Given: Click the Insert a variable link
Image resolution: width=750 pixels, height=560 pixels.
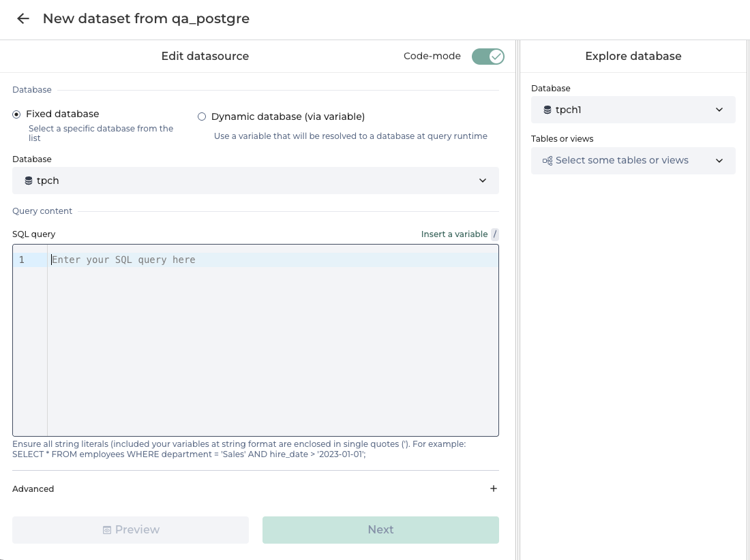Looking at the screenshot, I should tap(454, 234).
